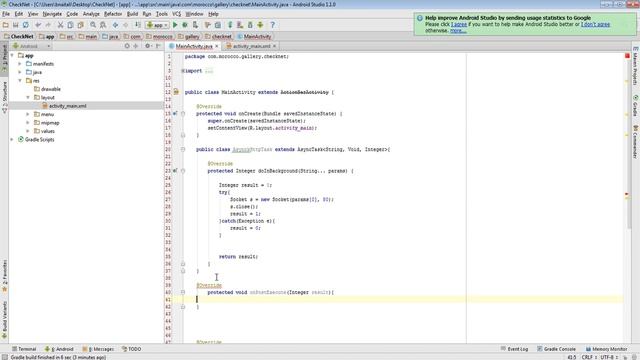Click the Help question mark icon
The width and height of the screenshot is (640, 360).
272,25
